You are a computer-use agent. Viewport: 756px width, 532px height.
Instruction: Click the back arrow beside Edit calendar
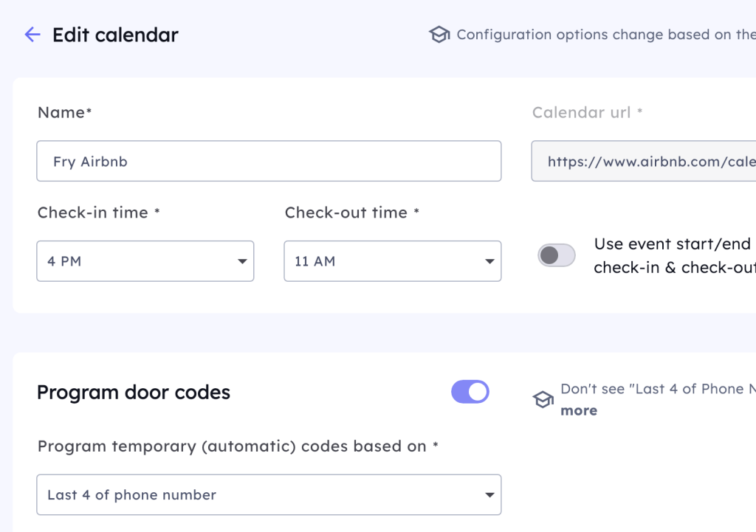click(x=32, y=34)
